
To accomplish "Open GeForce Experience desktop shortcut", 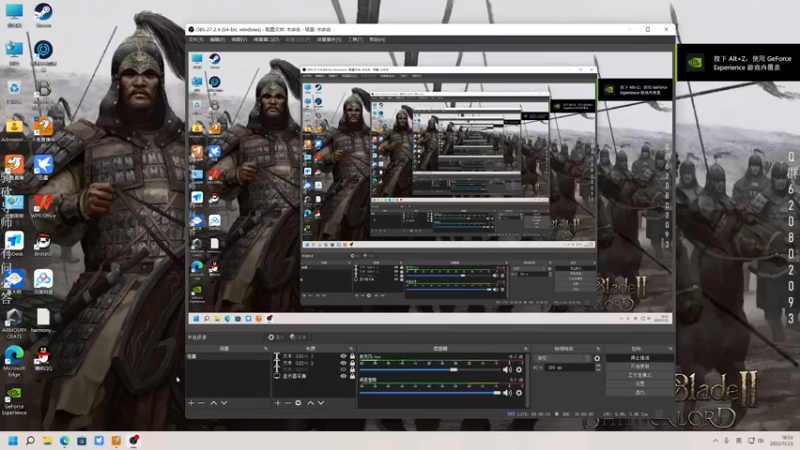I will 14,401.
